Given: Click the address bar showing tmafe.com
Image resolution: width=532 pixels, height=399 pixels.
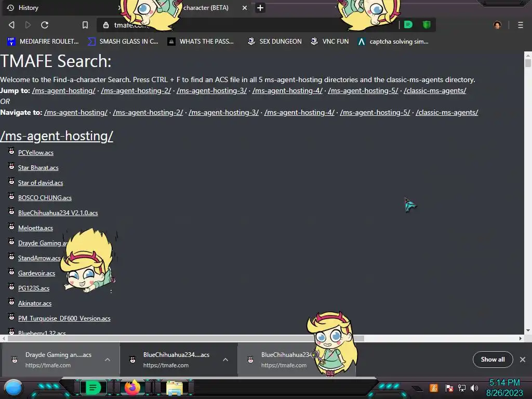Looking at the screenshot, I should (x=248, y=25).
